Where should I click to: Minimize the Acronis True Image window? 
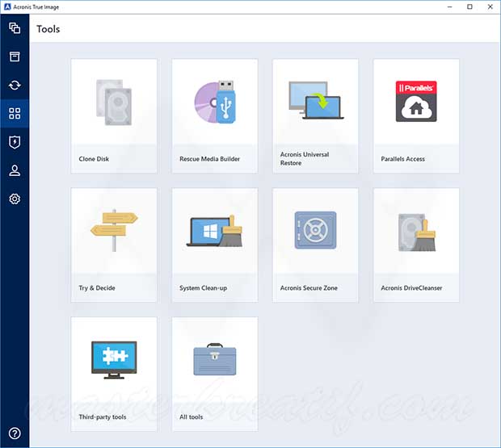click(450, 6)
